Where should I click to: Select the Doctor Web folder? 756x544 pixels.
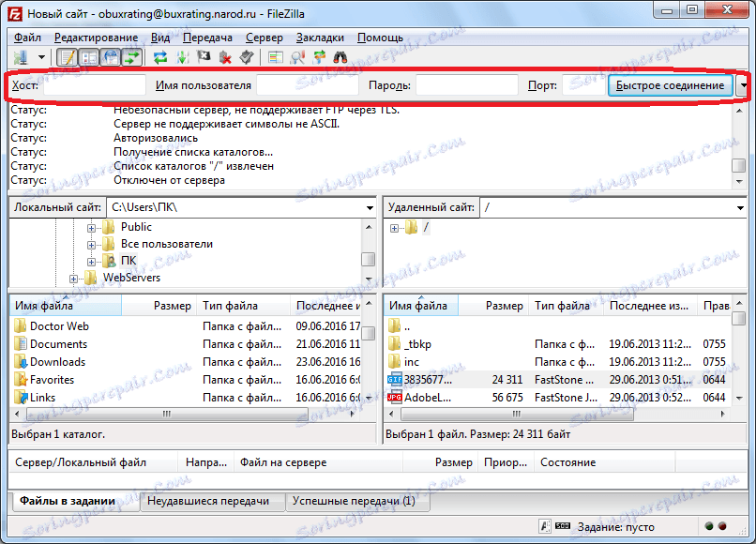tap(59, 326)
